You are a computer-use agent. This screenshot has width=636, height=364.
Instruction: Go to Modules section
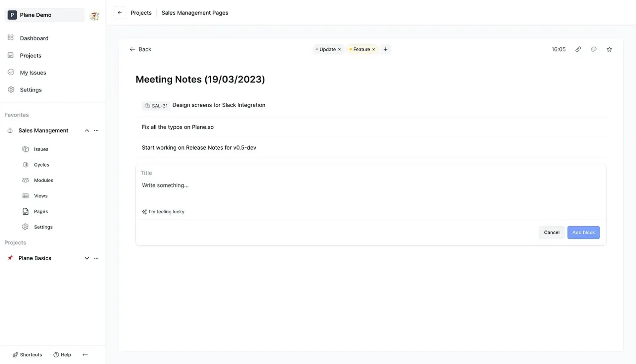[x=43, y=180]
